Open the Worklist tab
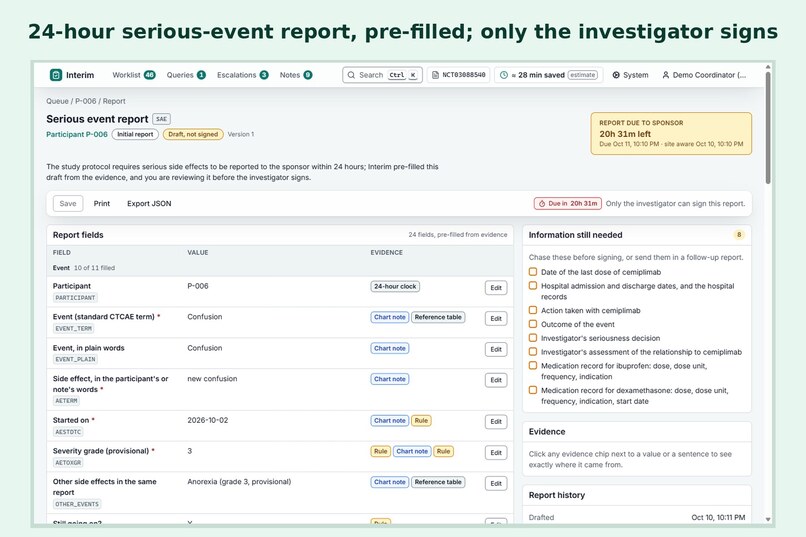 coord(134,75)
